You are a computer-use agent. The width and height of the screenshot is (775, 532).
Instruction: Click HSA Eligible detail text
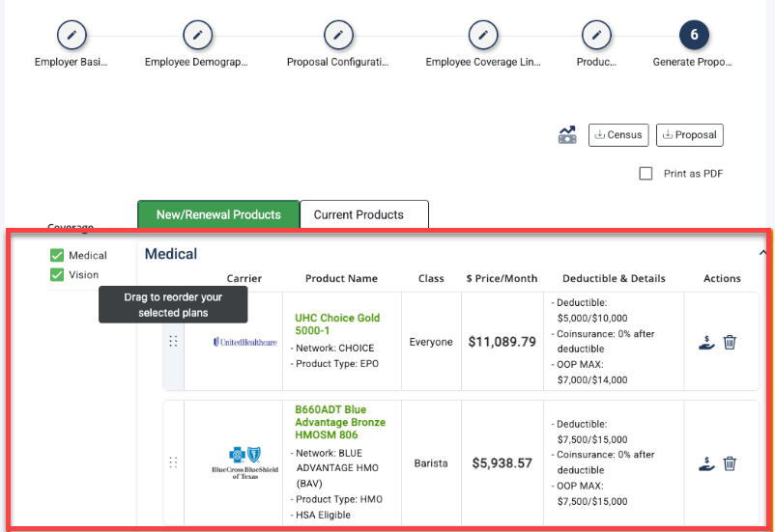(323, 515)
